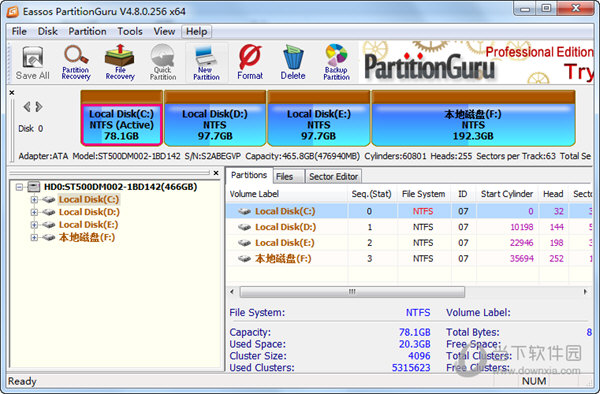Click 本地磁盘(F:) label in partition table
The width and height of the screenshot is (600, 394).
click(x=283, y=259)
